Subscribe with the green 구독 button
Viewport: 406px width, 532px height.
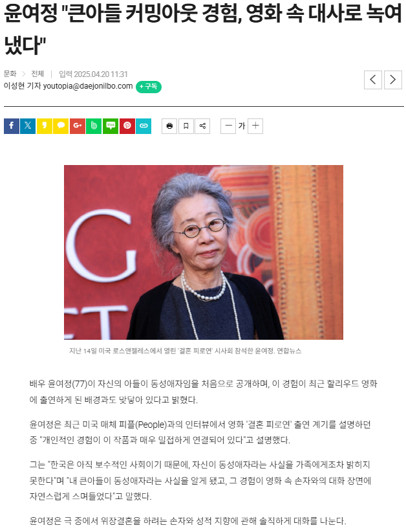[x=149, y=87]
